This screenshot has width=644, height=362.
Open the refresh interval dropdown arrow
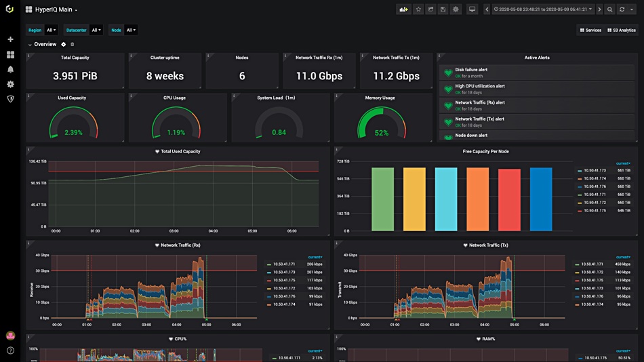tap(632, 9)
